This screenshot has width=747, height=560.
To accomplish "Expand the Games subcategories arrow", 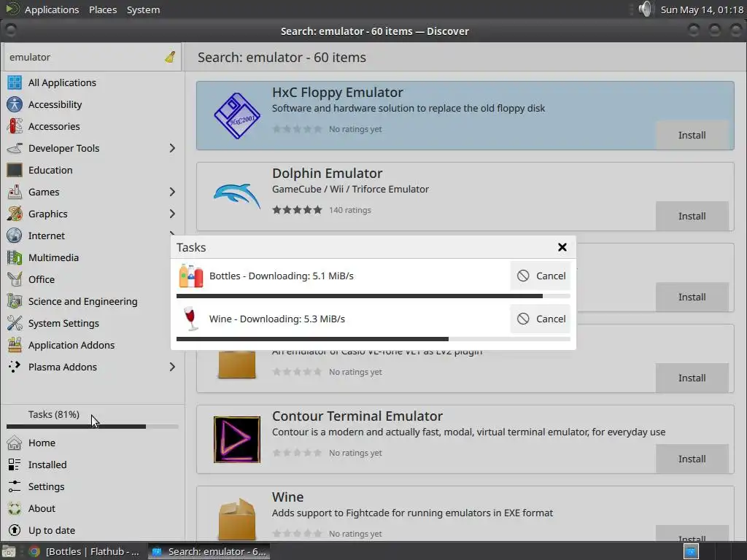I will 172,192.
